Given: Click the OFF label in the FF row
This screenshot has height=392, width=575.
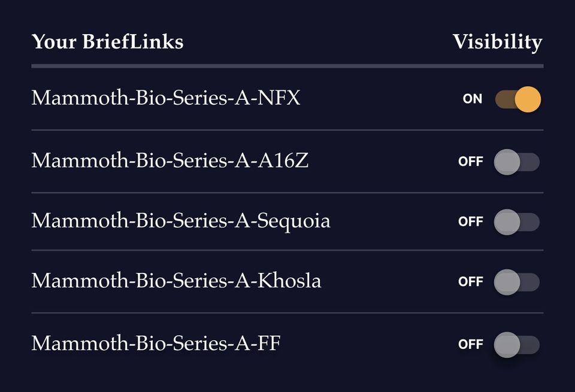Looking at the screenshot, I should (471, 345).
